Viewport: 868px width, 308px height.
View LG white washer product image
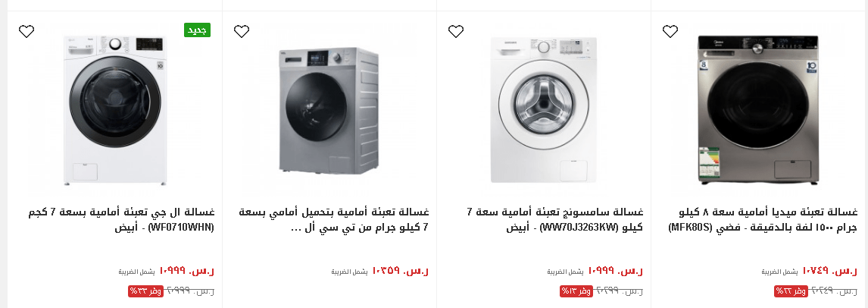point(114,110)
